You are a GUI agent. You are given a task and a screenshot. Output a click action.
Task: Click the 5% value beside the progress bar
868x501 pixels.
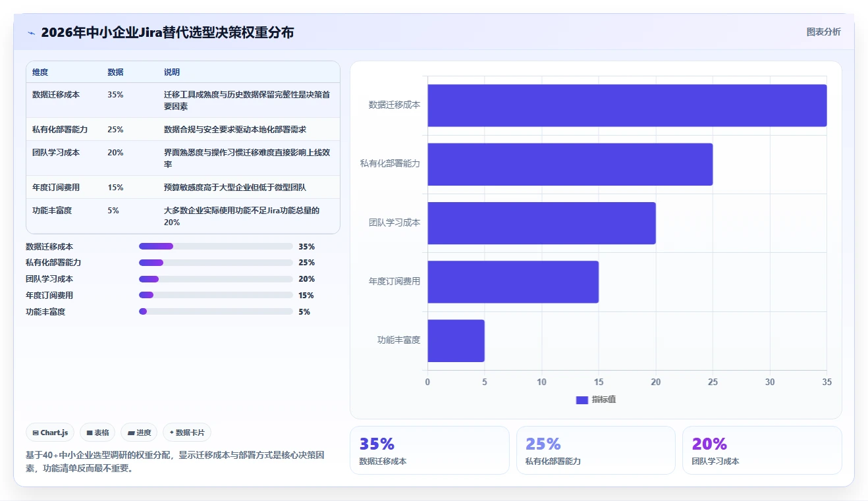[304, 312]
